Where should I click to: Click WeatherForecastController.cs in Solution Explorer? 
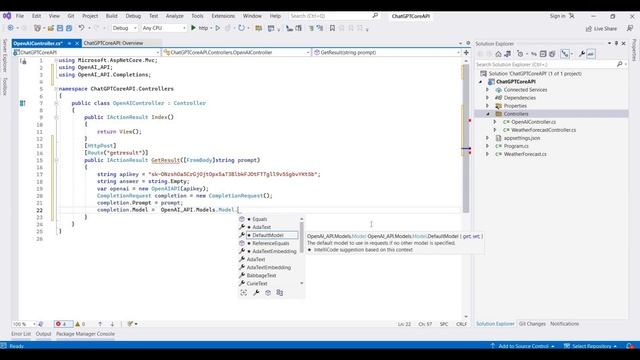543,130
